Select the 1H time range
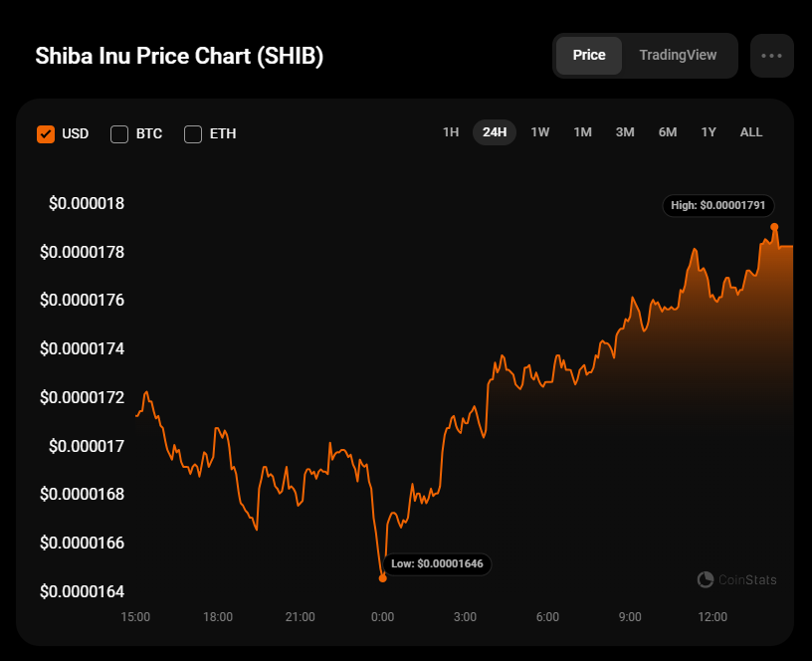The height and width of the screenshot is (661, 812). (x=451, y=132)
